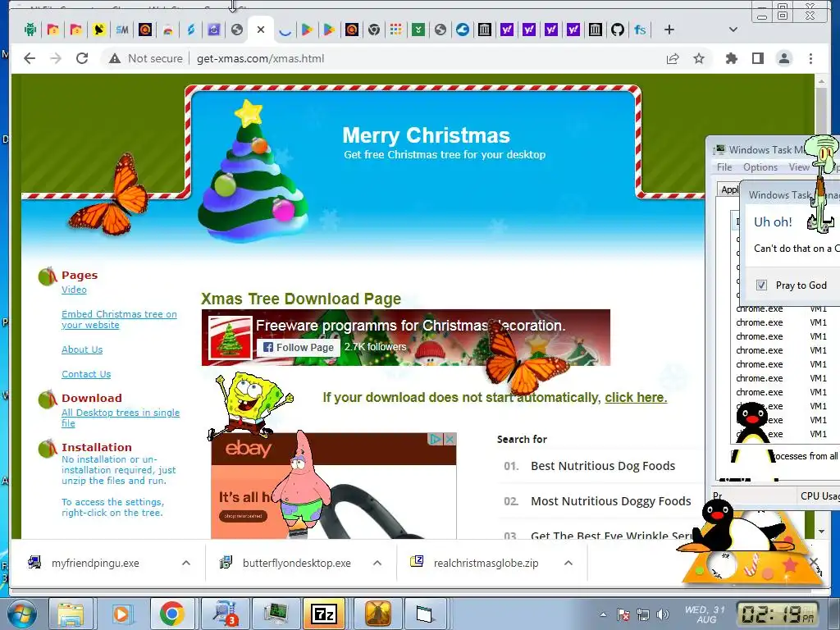Viewport: 840px width, 630px height.
Task: Click the digital clock desktop gadget
Action: coord(778,614)
